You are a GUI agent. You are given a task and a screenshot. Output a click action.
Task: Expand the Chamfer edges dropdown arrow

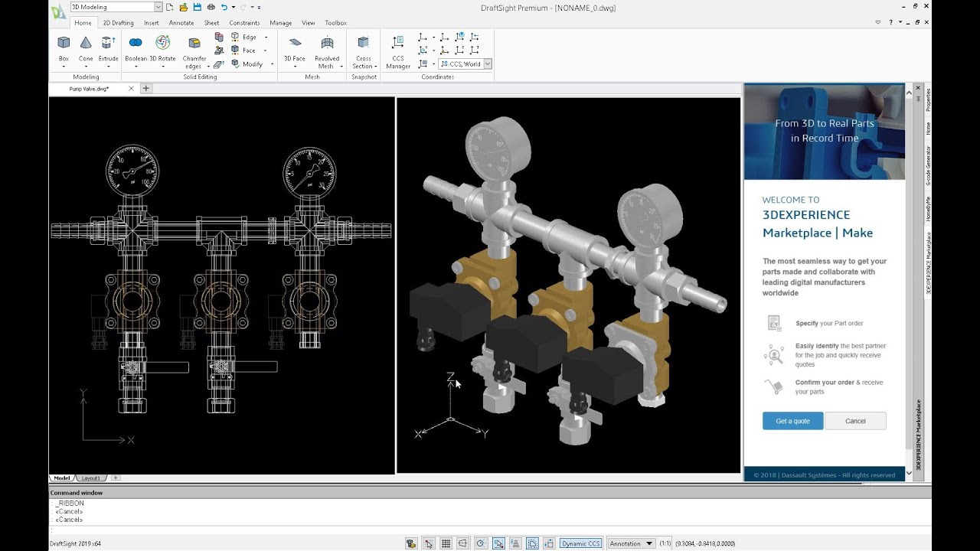[x=209, y=67]
